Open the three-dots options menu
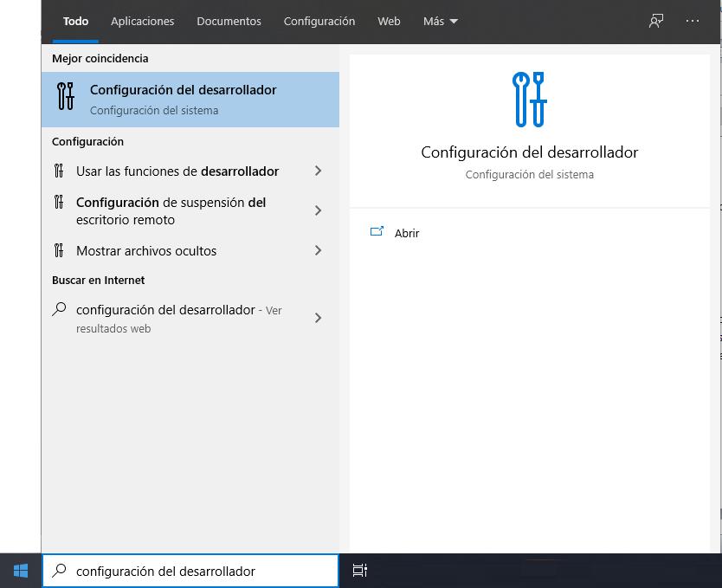 692,21
